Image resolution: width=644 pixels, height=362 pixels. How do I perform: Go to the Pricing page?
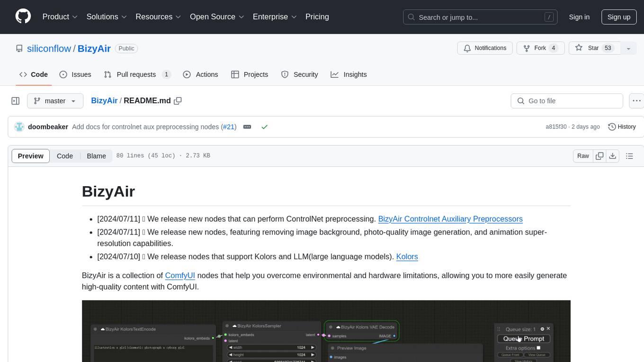pos(317,17)
